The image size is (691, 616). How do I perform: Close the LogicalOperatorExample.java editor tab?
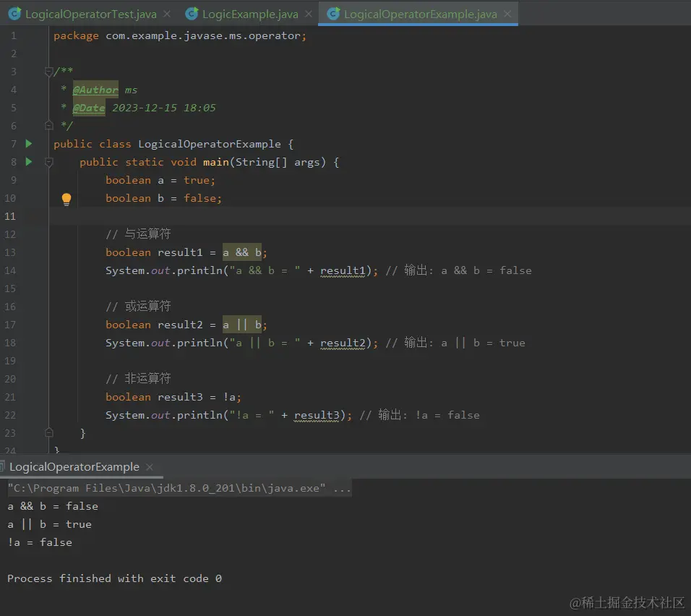click(x=507, y=14)
